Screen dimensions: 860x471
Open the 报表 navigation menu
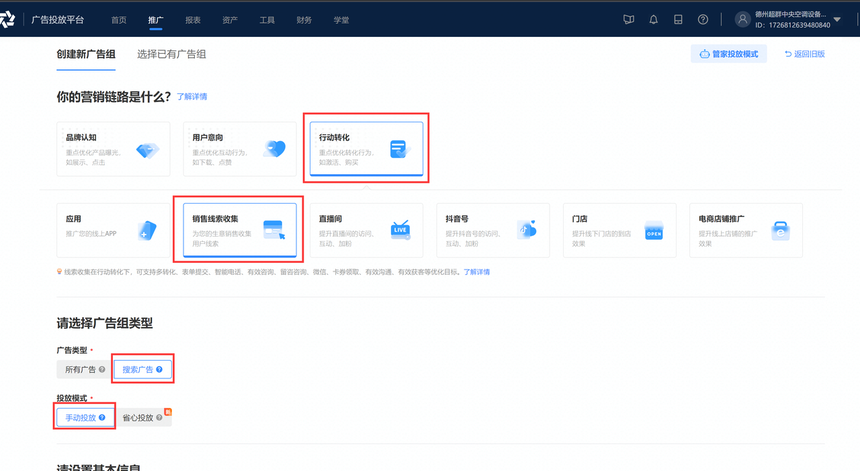pyautogui.click(x=193, y=20)
